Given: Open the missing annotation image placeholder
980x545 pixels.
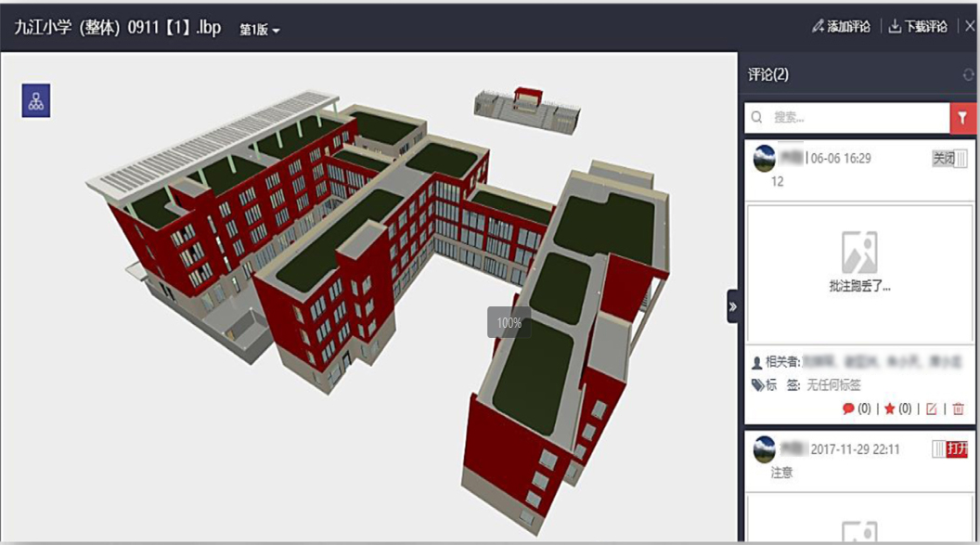Looking at the screenshot, I should (859, 263).
